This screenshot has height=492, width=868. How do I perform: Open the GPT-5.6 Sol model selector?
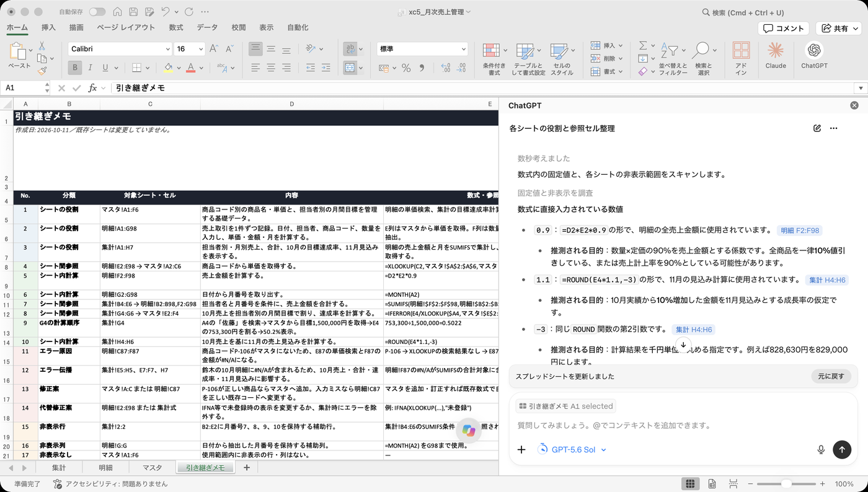pyautogui.click(x=572, y=450)
